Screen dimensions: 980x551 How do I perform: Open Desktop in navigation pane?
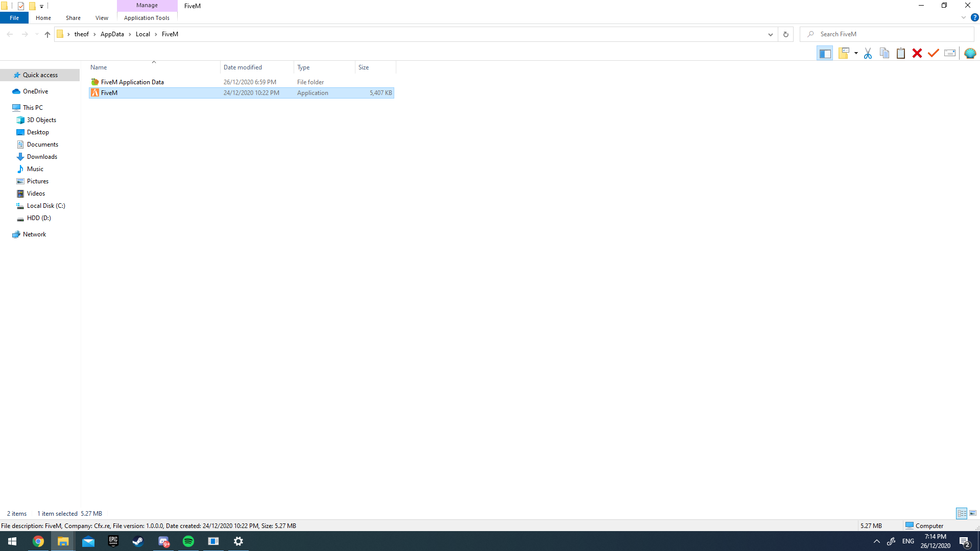pyautogui.click(x=38, y=132)
